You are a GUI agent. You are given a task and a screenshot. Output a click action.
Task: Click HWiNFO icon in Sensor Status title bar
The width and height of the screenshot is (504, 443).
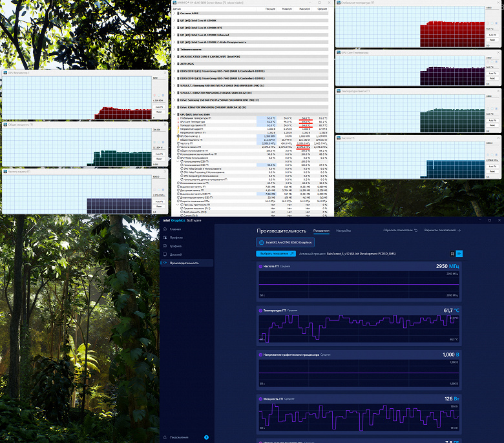[174, 3]
